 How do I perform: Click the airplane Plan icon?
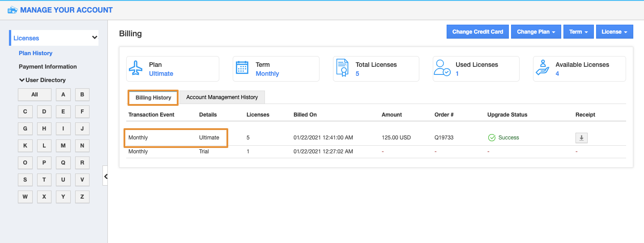136,69
